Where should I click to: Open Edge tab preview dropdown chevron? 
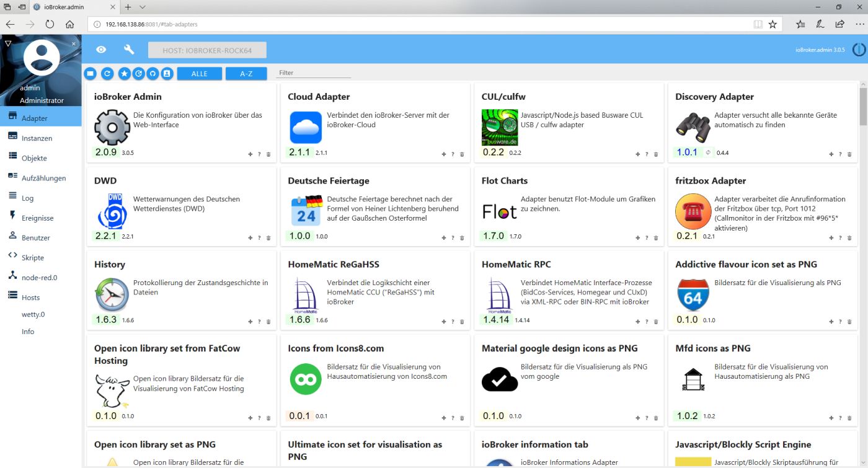(x=143, y=7)
